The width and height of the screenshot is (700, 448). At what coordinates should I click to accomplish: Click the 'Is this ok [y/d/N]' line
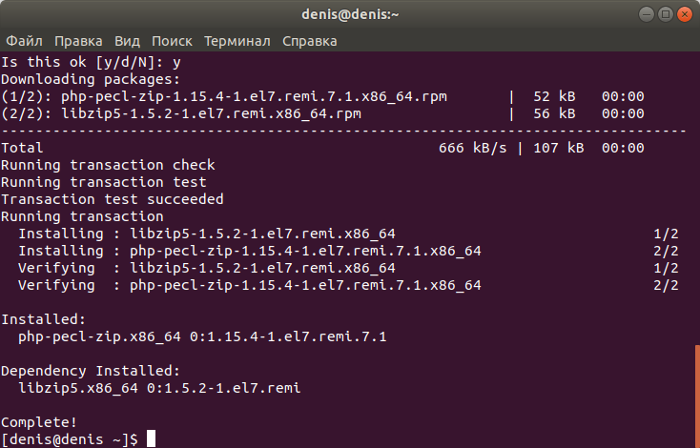91,62
